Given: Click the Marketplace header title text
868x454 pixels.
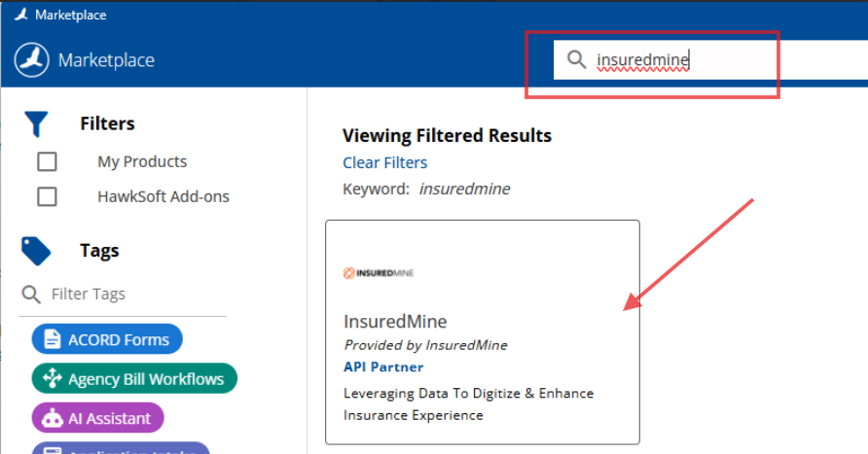Looking at the screenshot, I should pyautogui.click(x=106, y=59).
